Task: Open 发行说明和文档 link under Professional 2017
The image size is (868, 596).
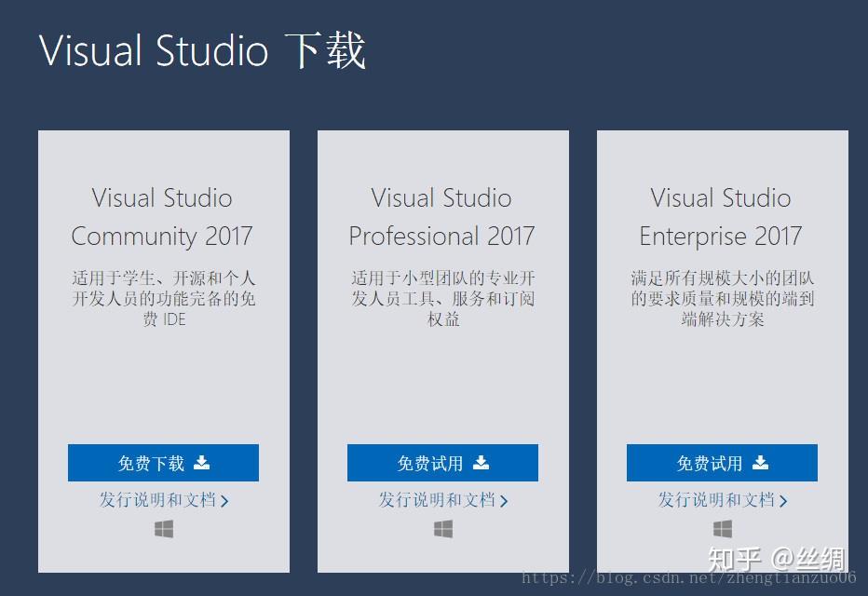Action: click(x=436, y=500)
